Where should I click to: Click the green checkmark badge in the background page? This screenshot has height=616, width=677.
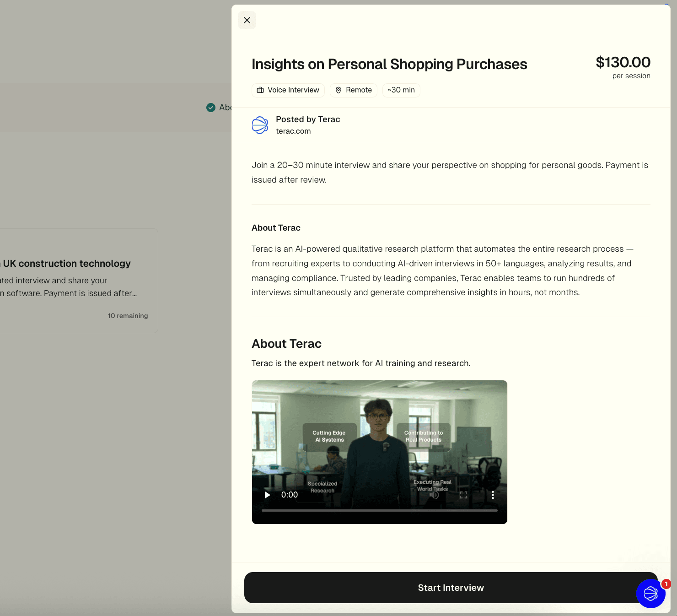click(211, 108)
